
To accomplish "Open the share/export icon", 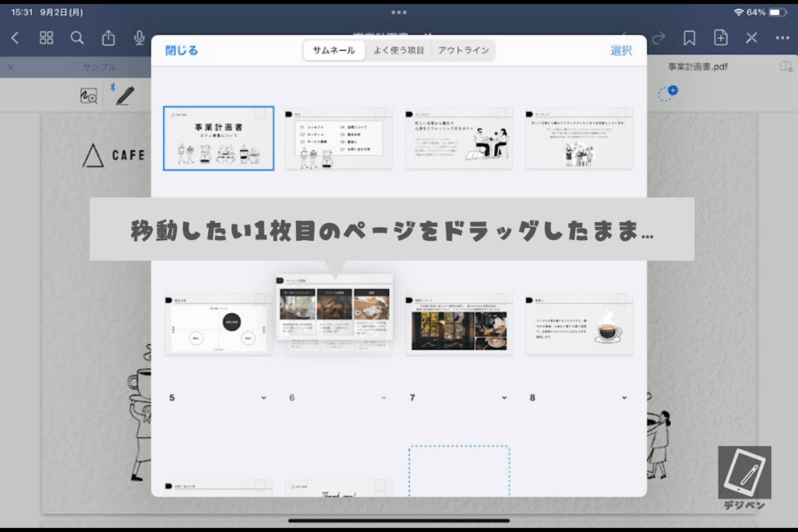I will click(108, 38).
